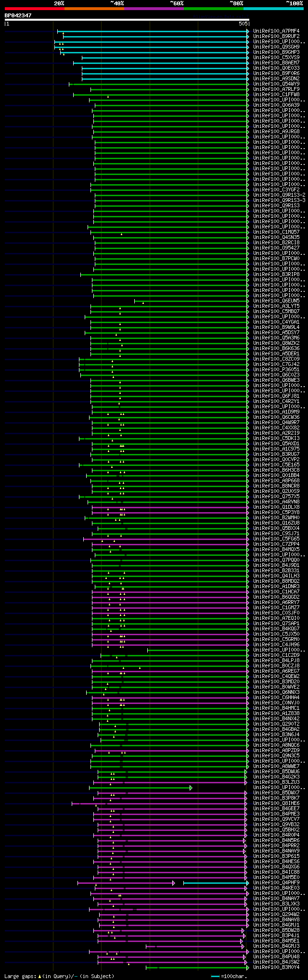Select the UniRef100_B3LZU3 label

(x=276, y=782)
